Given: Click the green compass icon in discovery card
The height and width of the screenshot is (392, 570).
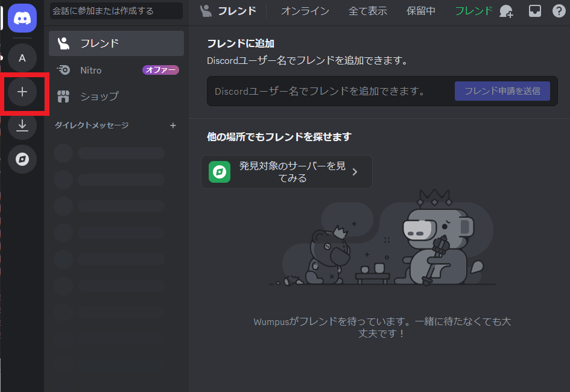Looking at the screenshot, I should pyautogui.click(x=220, y=172).
